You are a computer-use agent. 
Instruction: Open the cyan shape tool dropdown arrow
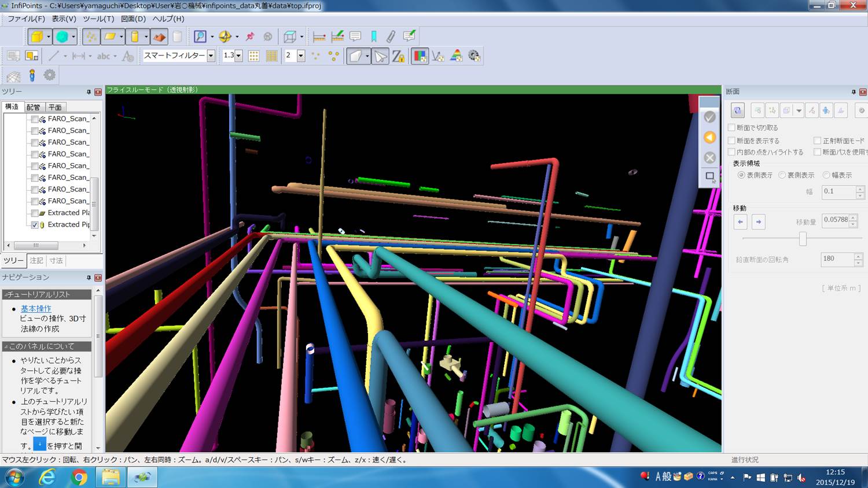pos(73,37)
